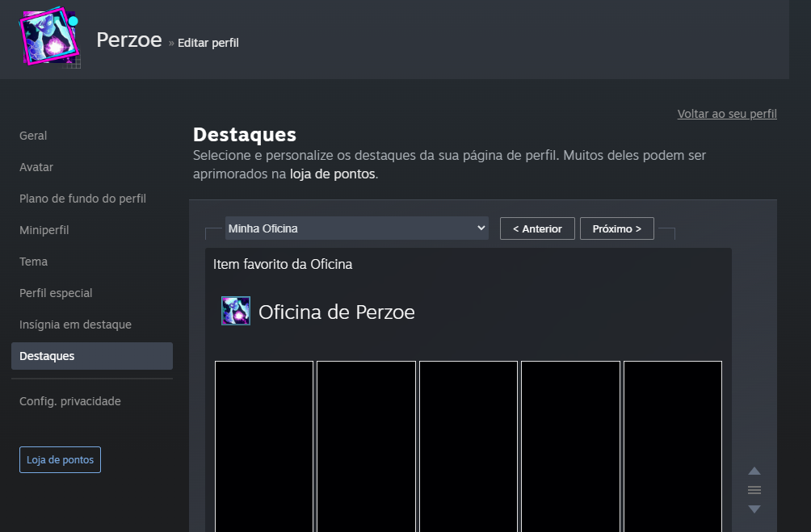811x532 pixels.
Task: Select the first workshop item slot
Action: coord(264,446)
